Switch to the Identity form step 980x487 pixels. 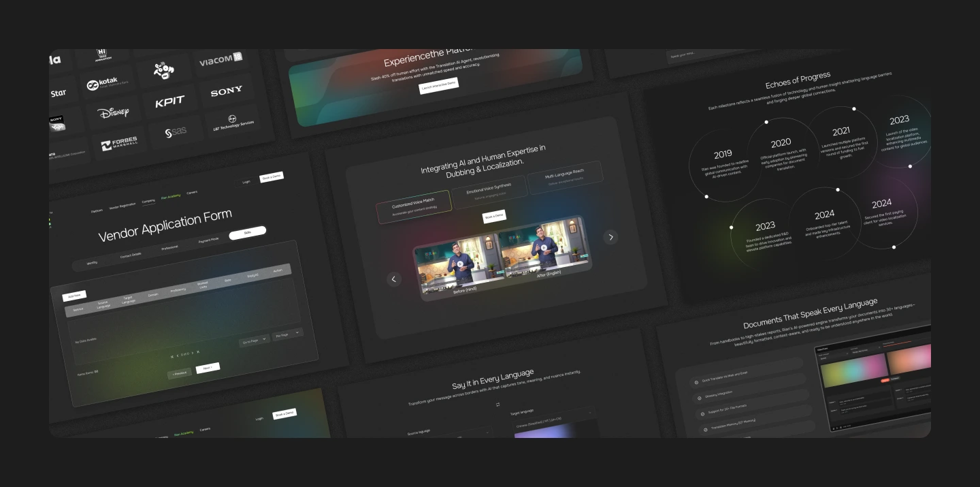pos(92,263)
